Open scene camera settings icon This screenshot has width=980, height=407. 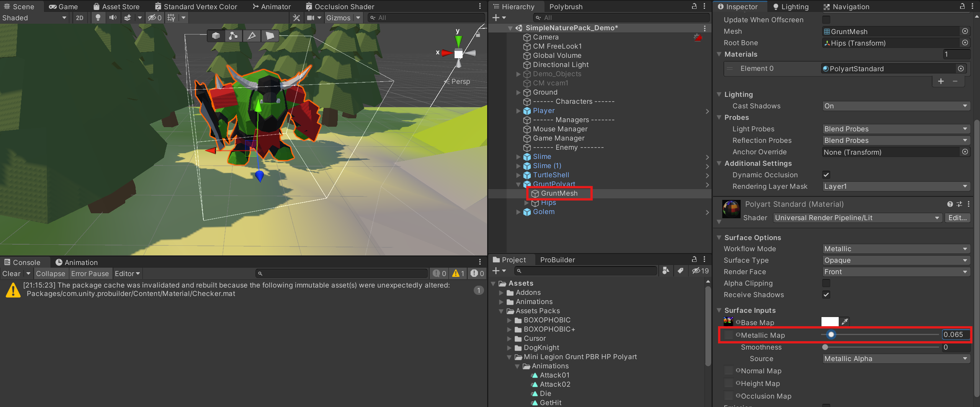click(311, 18)
